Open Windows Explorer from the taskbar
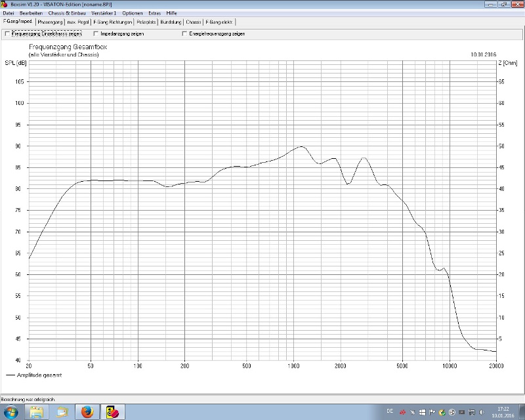The height and width of the screenshot is (420, 525). 37,411
